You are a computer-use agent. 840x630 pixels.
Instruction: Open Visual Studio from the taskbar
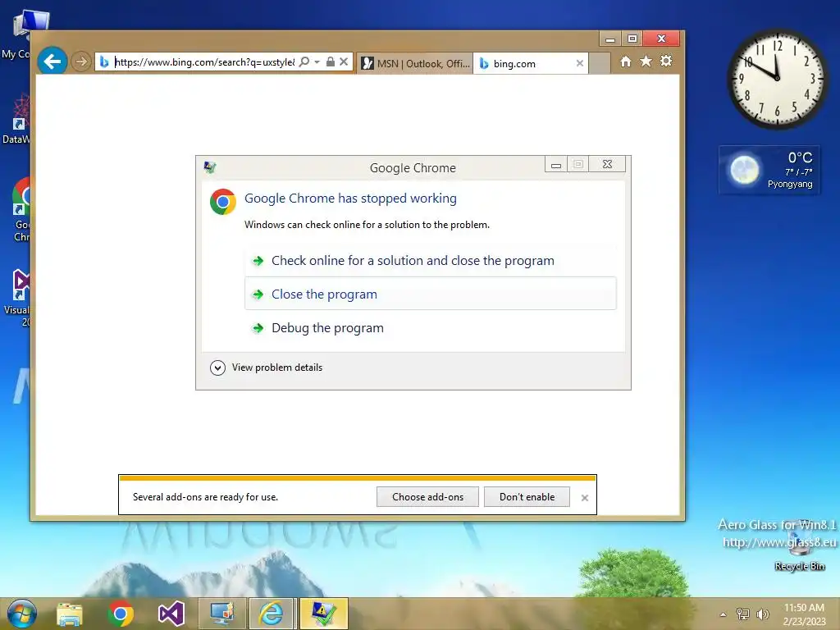(x=171, y=614)
